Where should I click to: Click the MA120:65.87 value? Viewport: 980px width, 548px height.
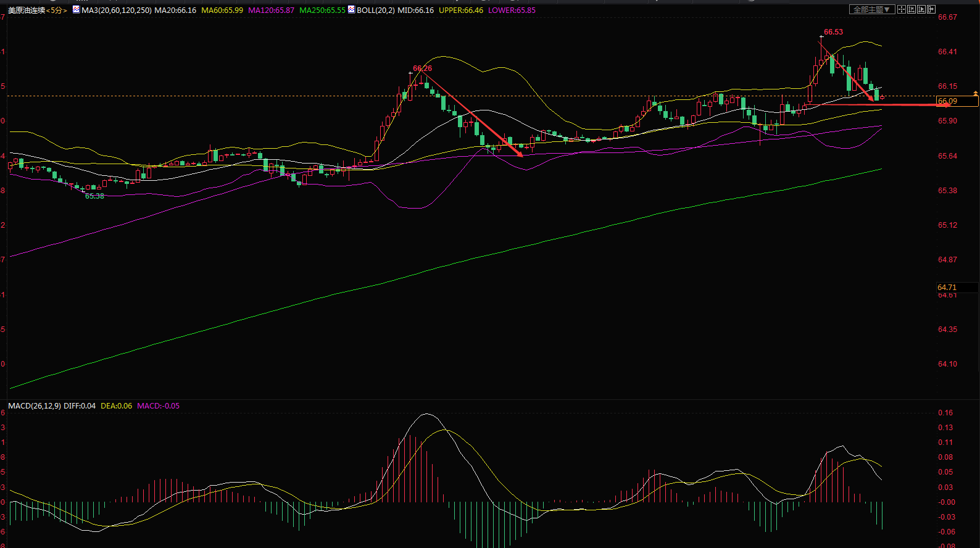(x=271, y=10)
